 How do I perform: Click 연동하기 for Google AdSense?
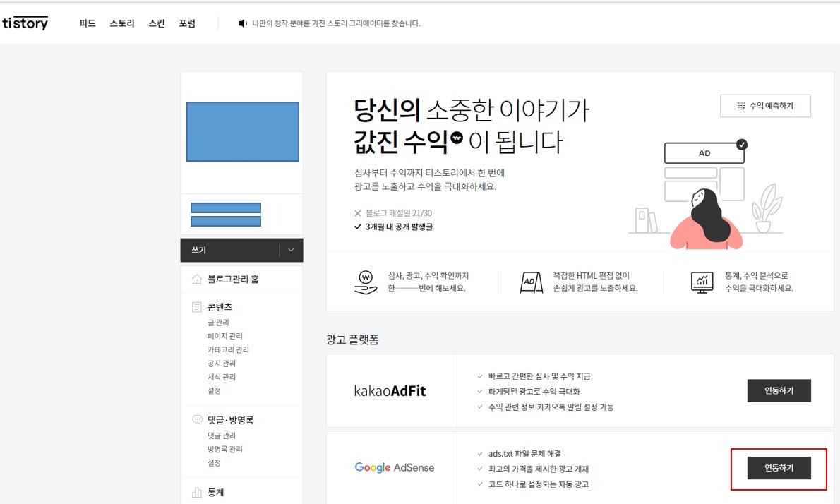click(x=779, y=468)
